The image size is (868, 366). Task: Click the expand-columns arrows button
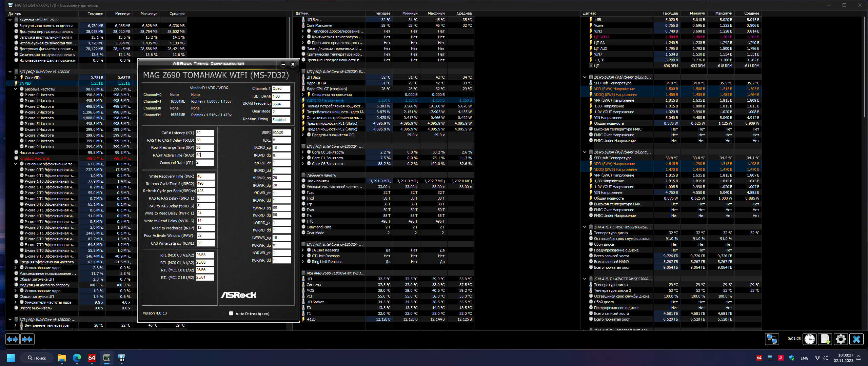point(13,339)
